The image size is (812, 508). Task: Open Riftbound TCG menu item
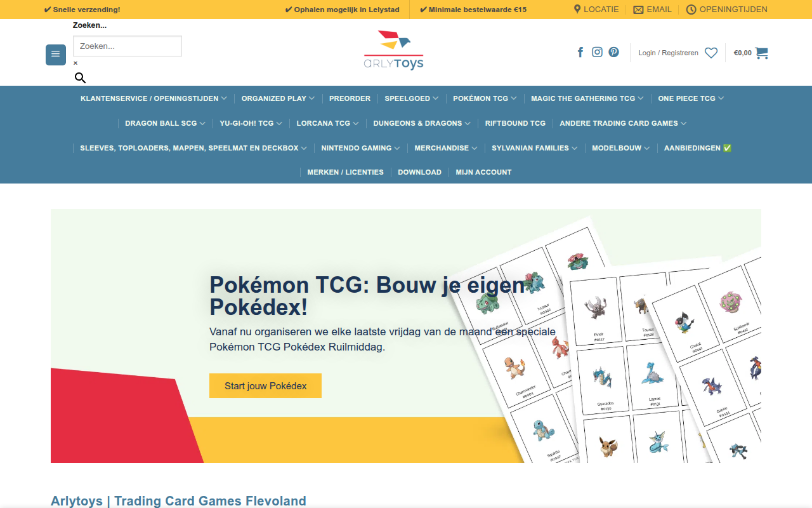click(x=515, y=123)
